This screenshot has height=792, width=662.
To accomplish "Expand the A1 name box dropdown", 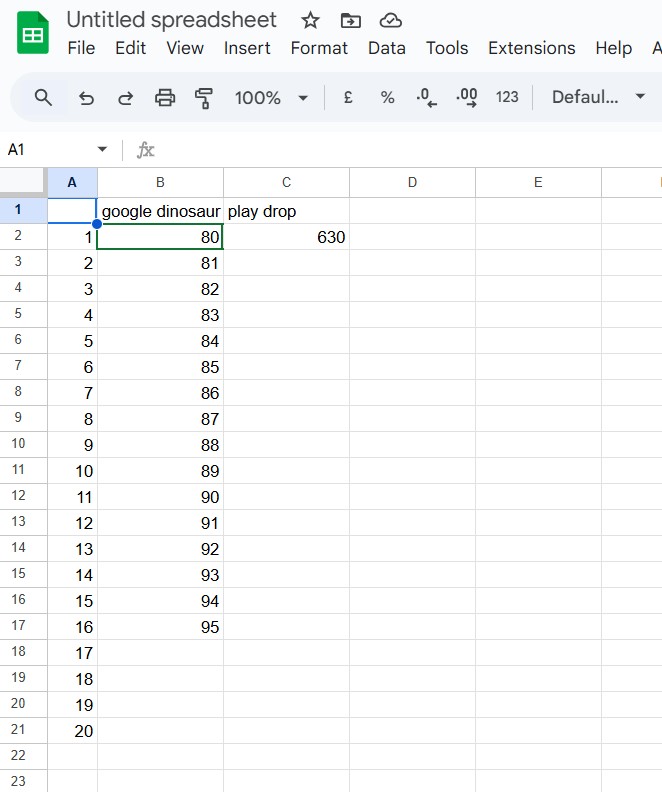I will point(103,150).
